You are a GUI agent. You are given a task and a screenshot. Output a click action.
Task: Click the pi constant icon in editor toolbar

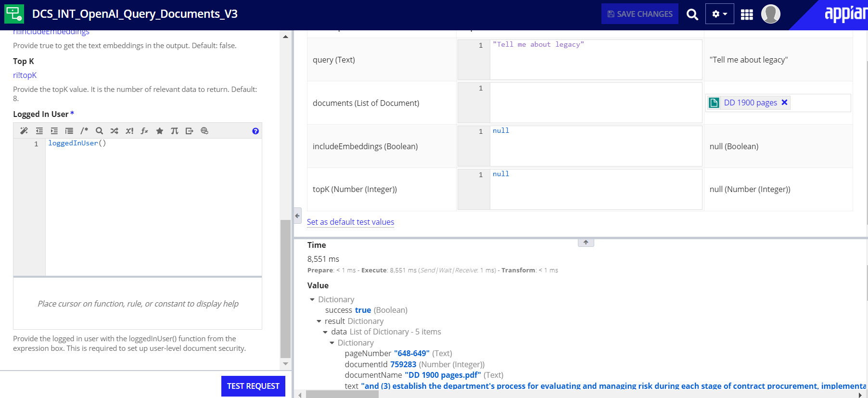tap(174, 131)
